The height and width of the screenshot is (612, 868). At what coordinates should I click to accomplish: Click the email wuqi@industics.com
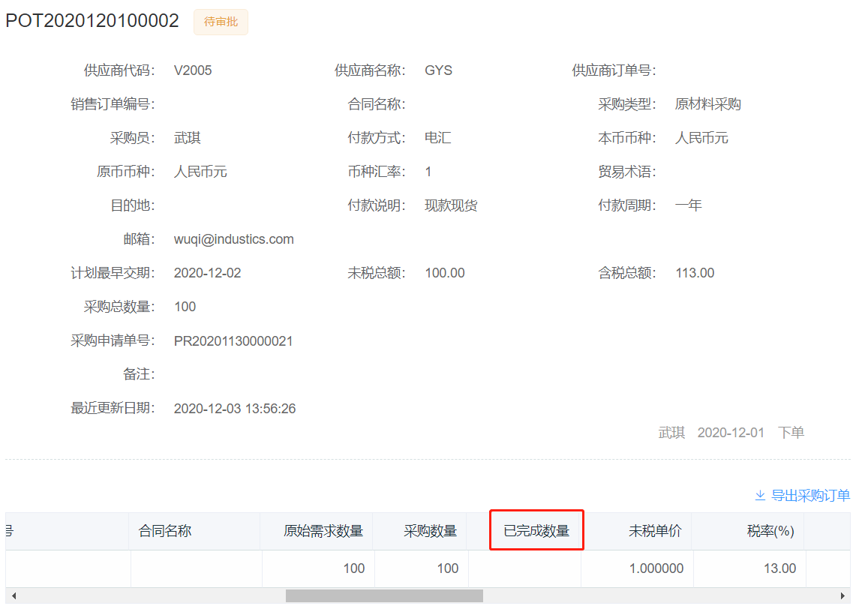pyautogui.click(x=233, y=239)
